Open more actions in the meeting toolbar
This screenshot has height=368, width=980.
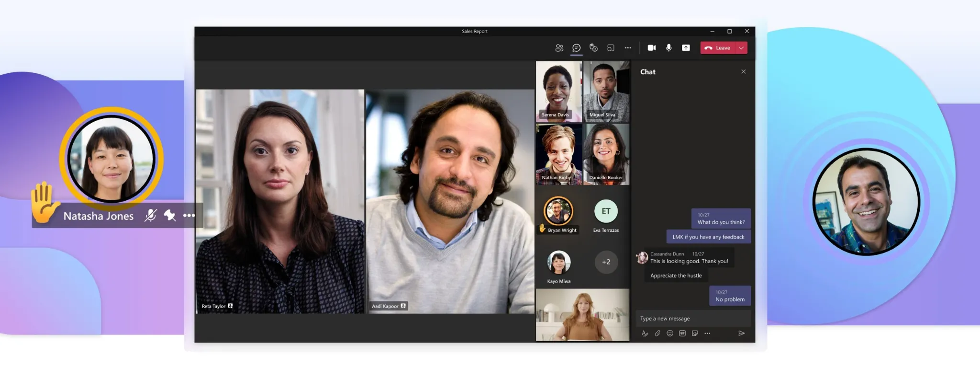coord(628,48)
